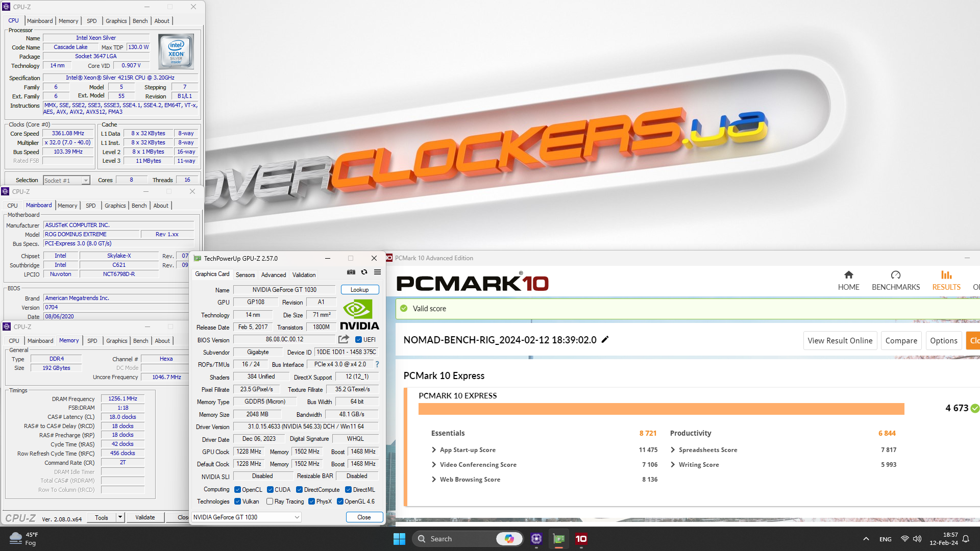980x551 pixels.
Task: Open the GPU selection dropdown in GPU-Z
Action: pos(247,517)
